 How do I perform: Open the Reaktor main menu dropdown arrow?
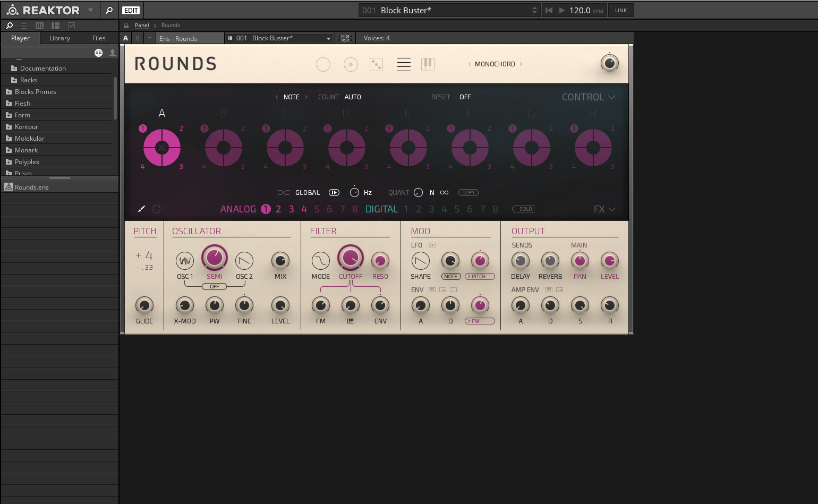point(90,10)
